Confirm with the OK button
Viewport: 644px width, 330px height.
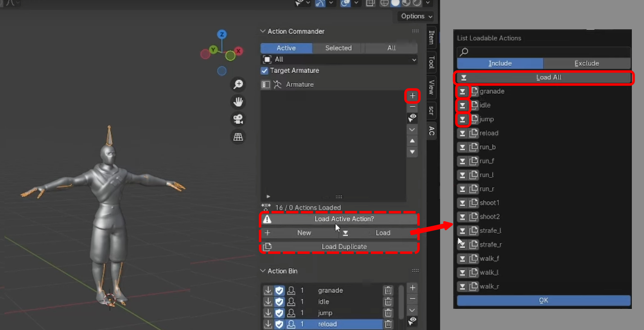543,300
